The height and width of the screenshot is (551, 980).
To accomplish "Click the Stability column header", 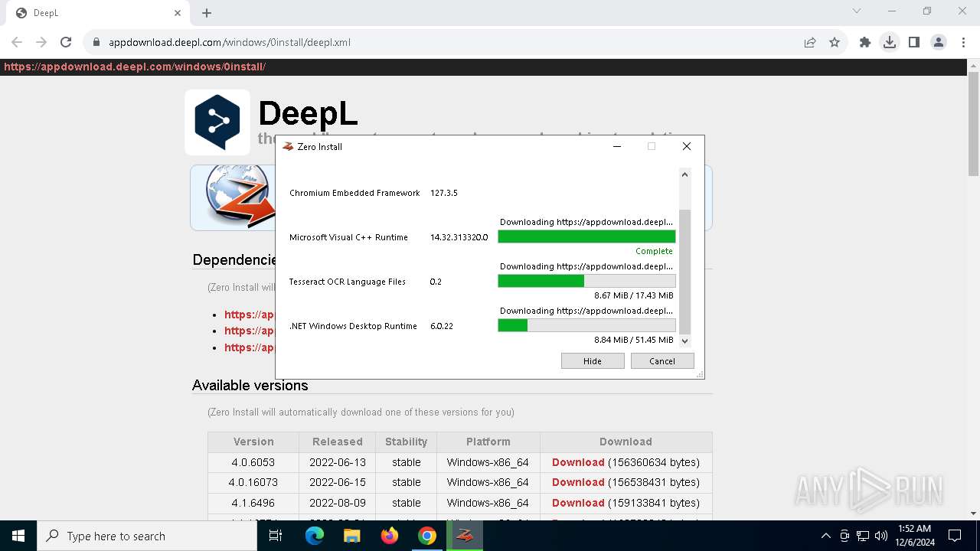I will 407,442.
